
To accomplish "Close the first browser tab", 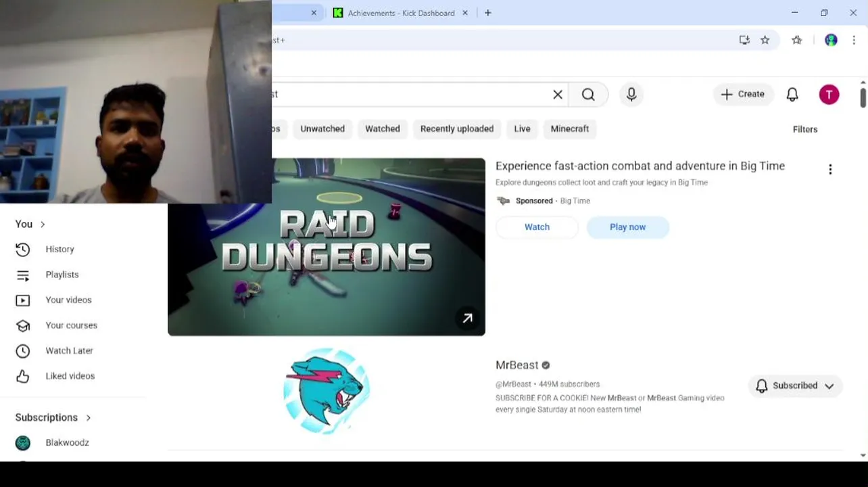I will [x=314, y=13].
